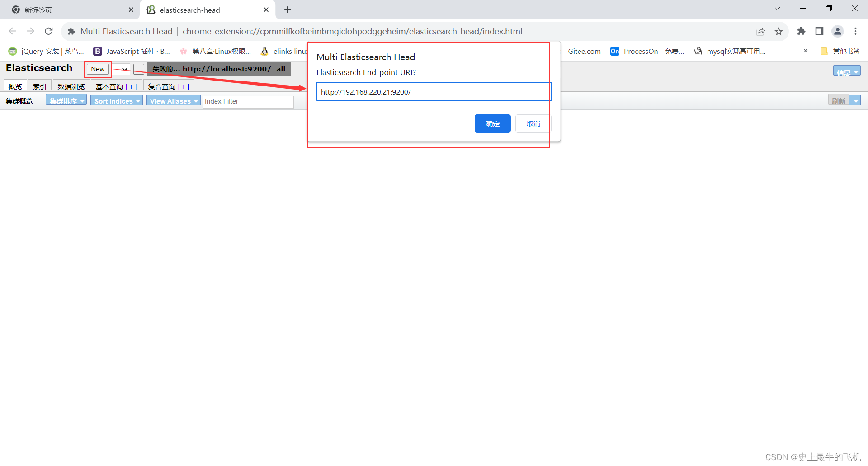
Task: Share this page icon in address bar
Action: 760,32
